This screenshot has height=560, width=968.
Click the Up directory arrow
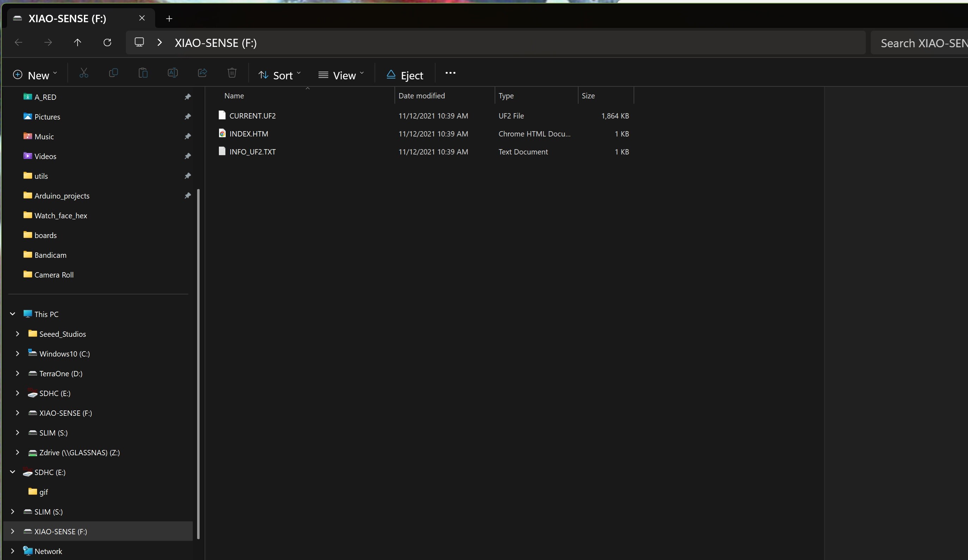(x=78, y=42)
